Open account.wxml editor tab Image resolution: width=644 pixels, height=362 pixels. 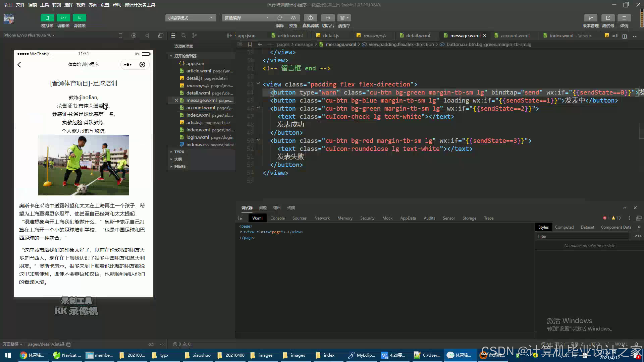[x=515, y=36]
